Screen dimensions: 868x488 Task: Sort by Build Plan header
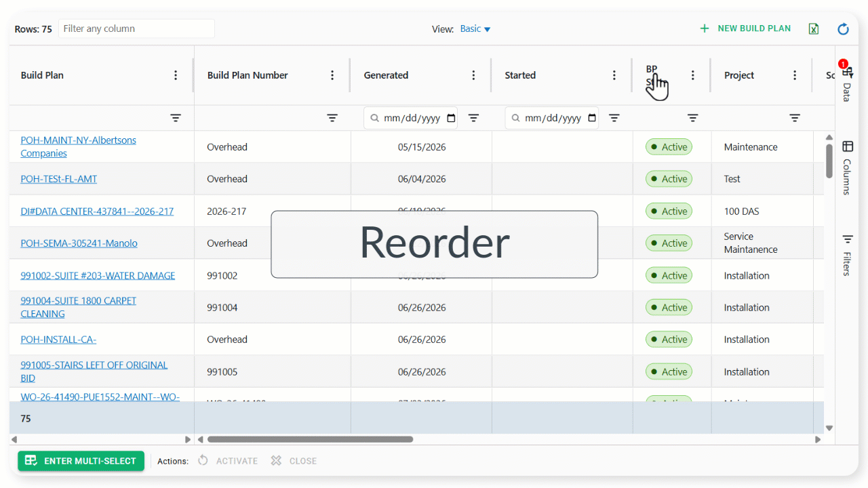click(42, 75)
